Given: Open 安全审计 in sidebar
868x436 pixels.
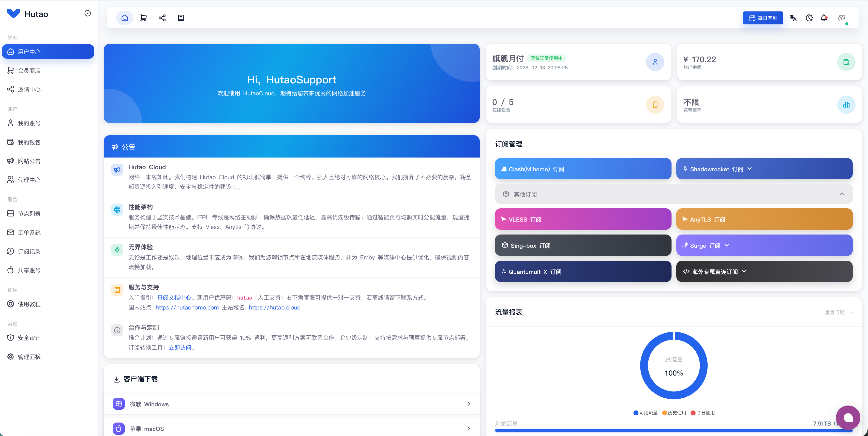Looking at the screenshot, I should click(48, 338).
